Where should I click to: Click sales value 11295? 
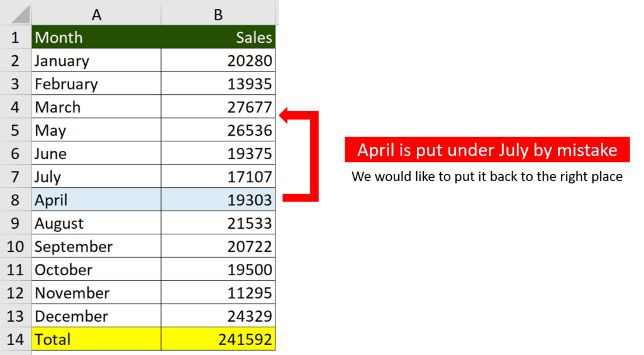click(218, 293)
